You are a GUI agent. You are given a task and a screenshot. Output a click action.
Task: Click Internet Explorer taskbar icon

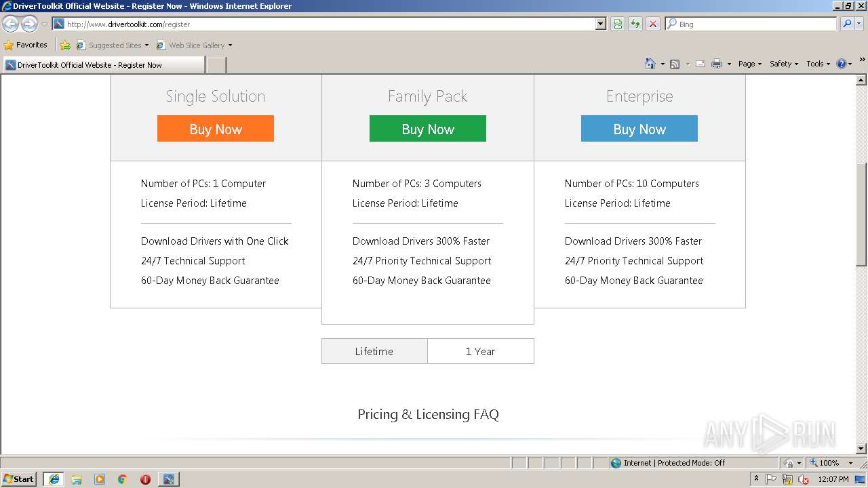[x=54, y=479]
